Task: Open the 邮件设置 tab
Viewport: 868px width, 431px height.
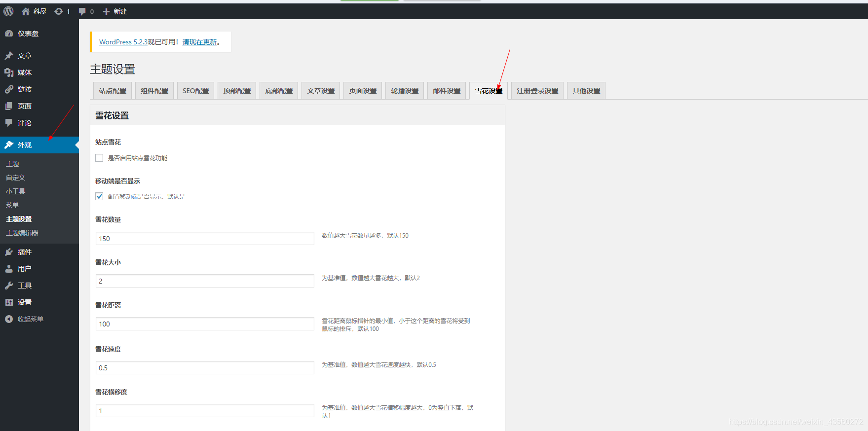Action: click(447, 91)
